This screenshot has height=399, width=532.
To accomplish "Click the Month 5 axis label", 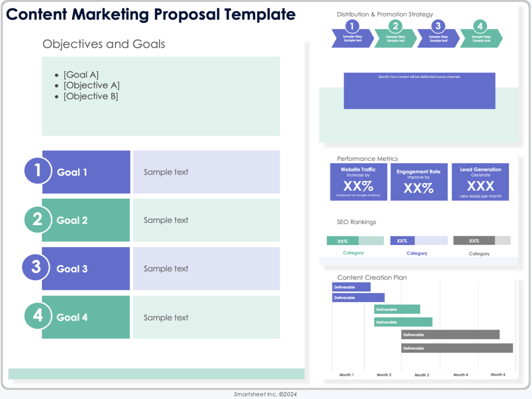I will [x=498, y=375].
